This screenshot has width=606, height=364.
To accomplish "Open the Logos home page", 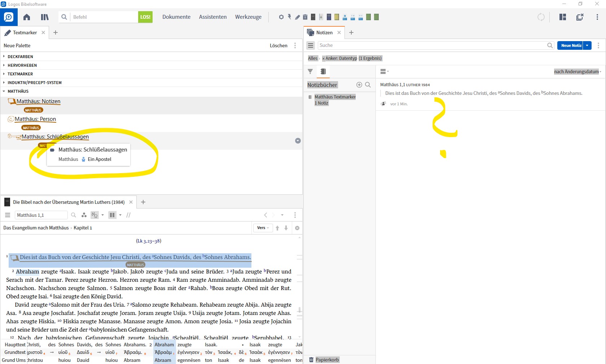I will pos(27,17).
